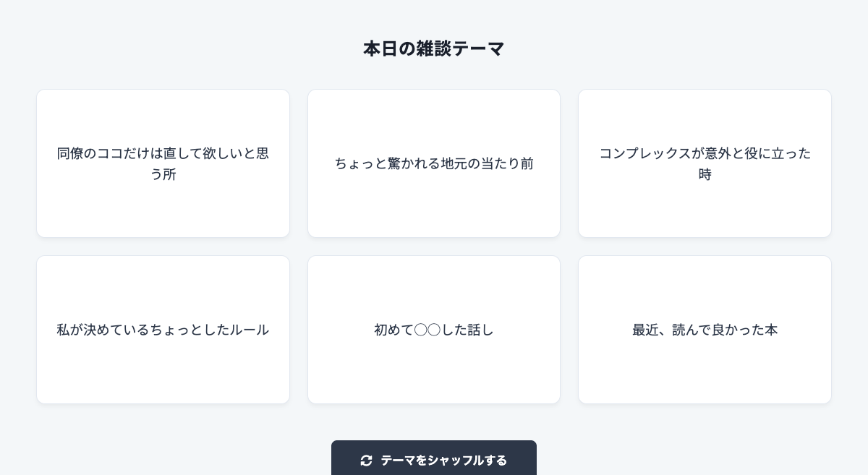Screen dimensions: 868x475
Task: Shuffle the discussion themes
Action: [x=434, y=461]
